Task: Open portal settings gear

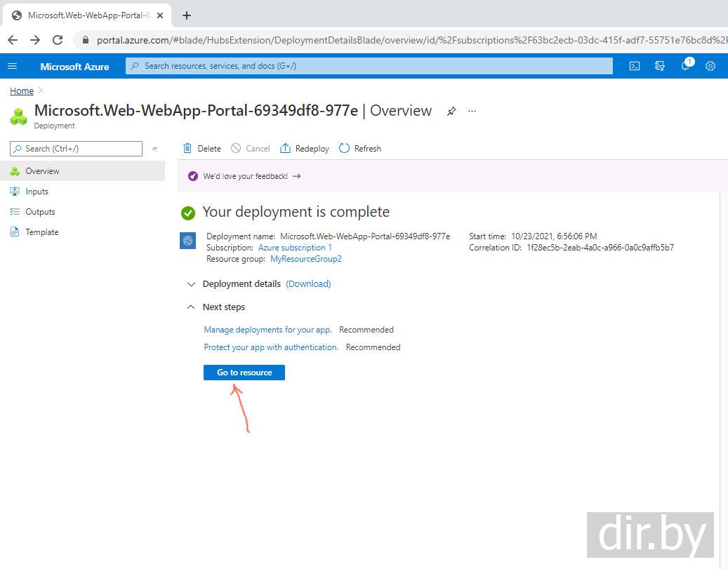Action: pyautogui.click(x=710, y=66)
